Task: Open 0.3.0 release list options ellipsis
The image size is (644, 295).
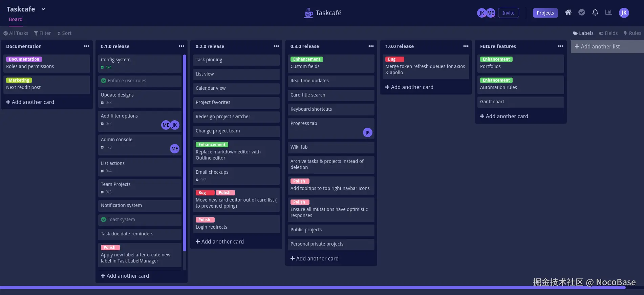Action: tap(371, 46)
